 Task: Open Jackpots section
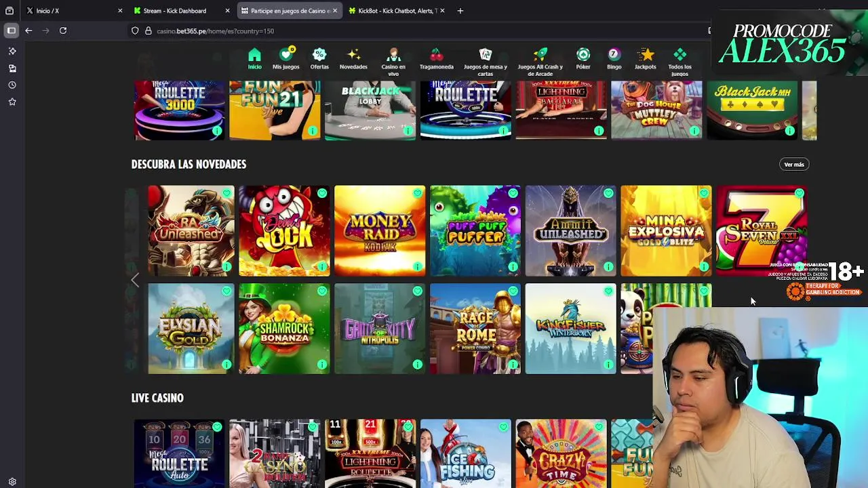[x=646, y=60]
